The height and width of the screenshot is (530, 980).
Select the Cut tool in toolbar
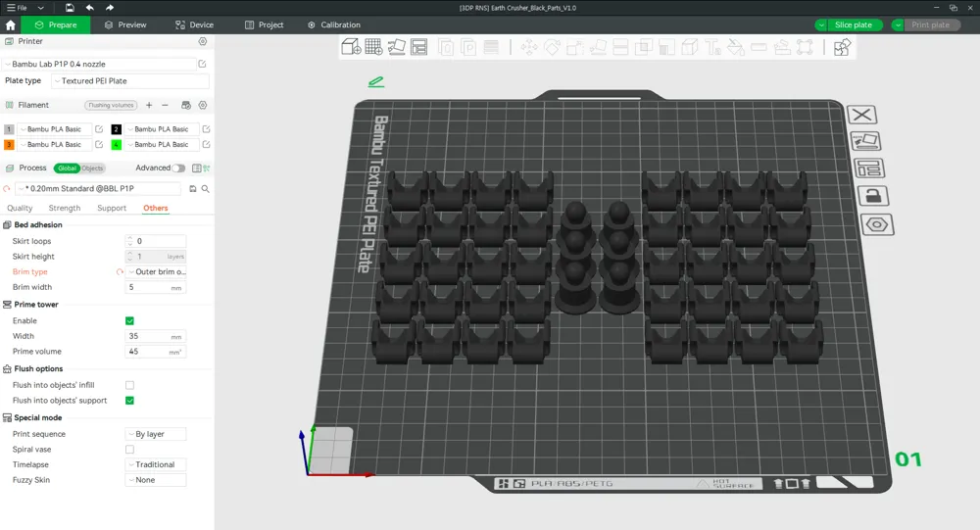(620, 47)
